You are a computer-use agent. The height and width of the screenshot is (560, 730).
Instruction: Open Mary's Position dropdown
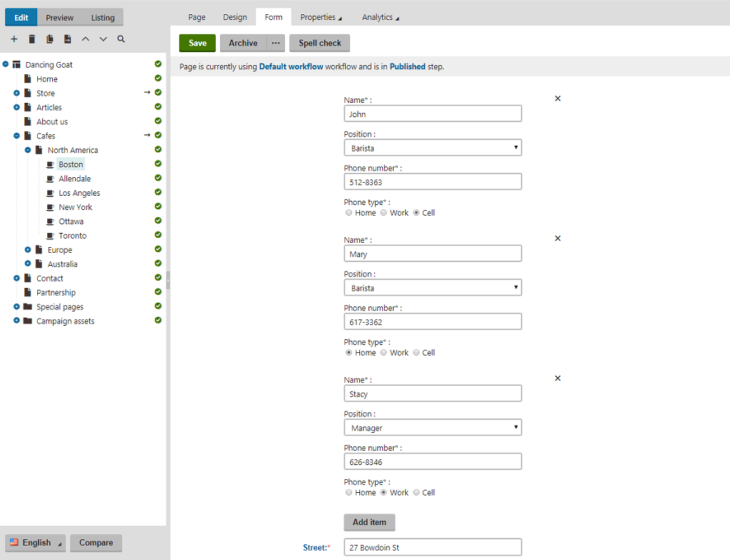click(433, 288)
